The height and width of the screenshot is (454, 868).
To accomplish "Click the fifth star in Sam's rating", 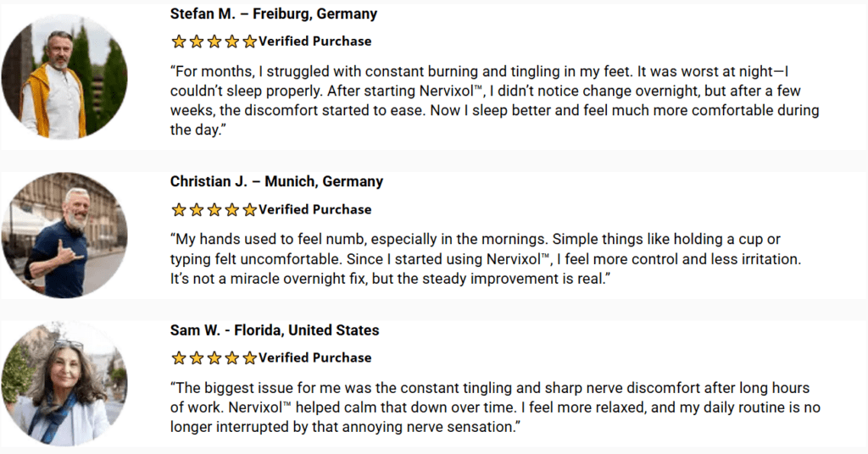I will point(250,357).
